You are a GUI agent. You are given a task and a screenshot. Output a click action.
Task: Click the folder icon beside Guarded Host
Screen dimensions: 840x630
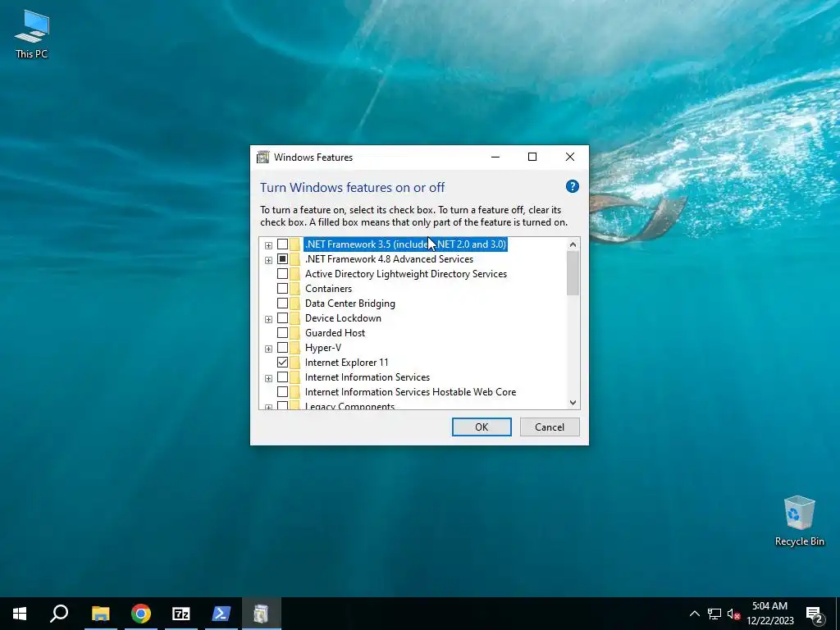[295, 333]
